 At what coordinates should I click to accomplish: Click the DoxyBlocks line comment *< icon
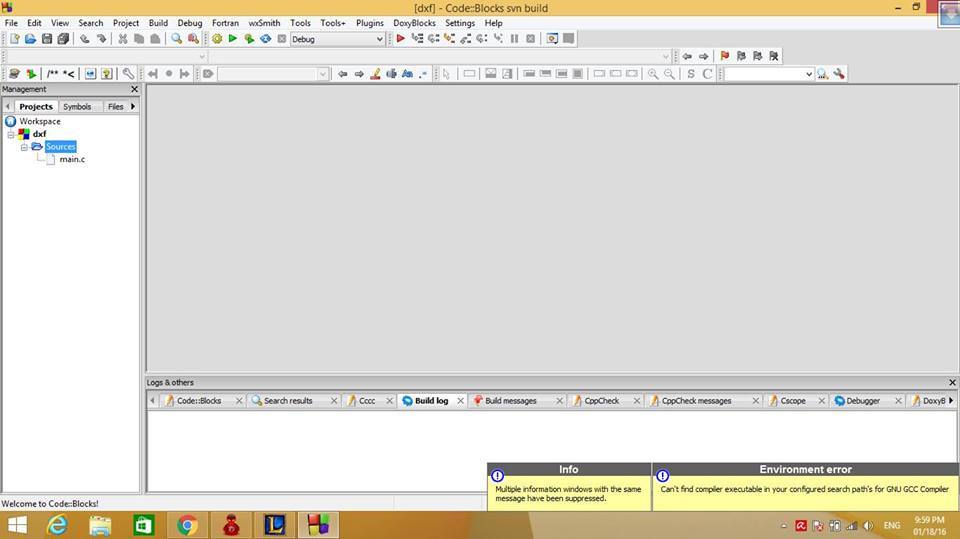(69, 74)
